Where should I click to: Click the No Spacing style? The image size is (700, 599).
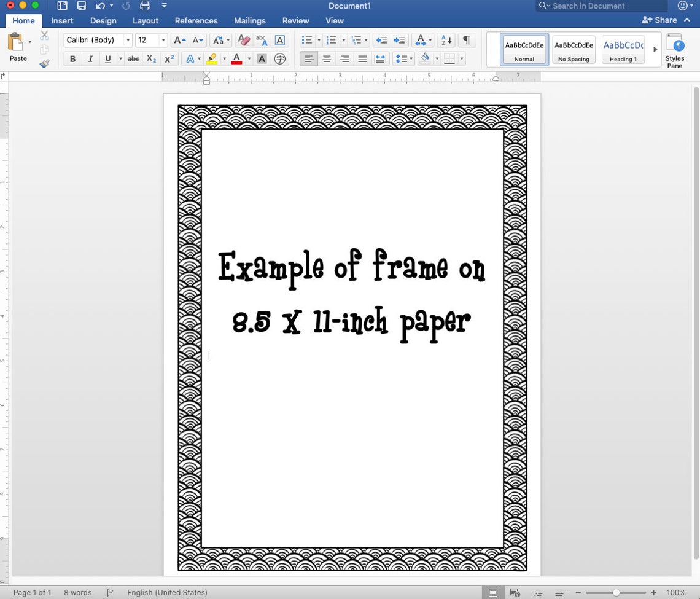pyautogui.click(x=573, y=49)
